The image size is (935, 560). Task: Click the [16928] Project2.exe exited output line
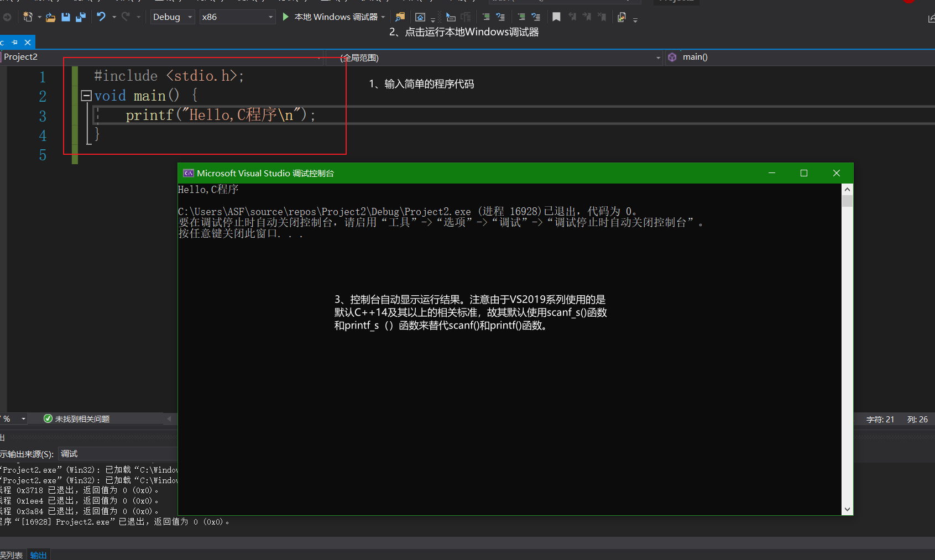pyautogui.click(x=115, y=522)
